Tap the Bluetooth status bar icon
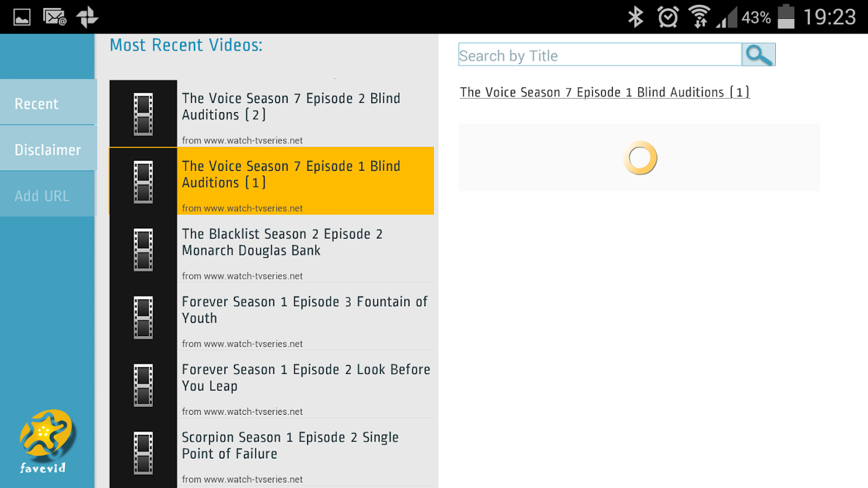Viewport: 868px width, 488px height. pos(636,16)
